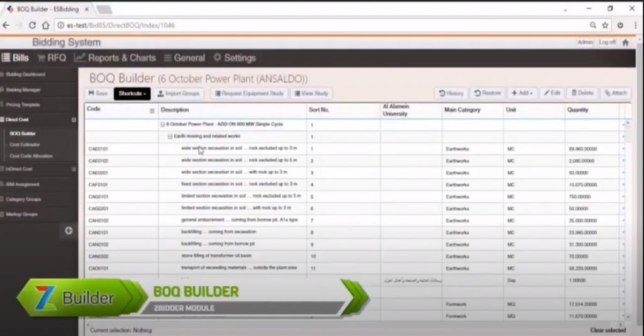The width and height of the screenshot is (644, 336).
Task: Open the Admin user link
Action: pos(586,42)
